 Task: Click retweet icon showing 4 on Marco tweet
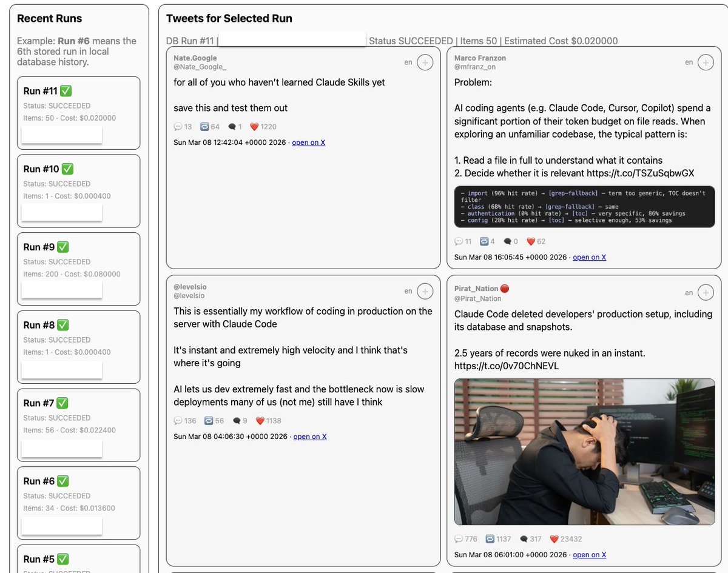pyautogui.click(x=484, y=241)
